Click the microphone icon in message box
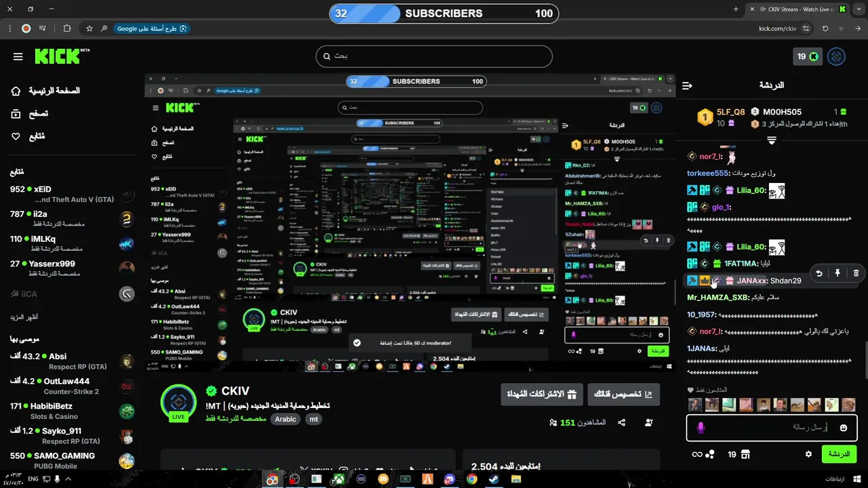868x488 pixels. tap(701, 428)
